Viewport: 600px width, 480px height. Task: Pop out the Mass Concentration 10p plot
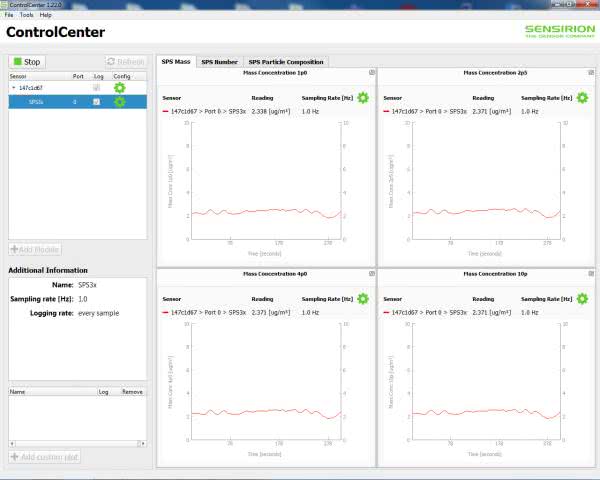[x=592, y=273]
